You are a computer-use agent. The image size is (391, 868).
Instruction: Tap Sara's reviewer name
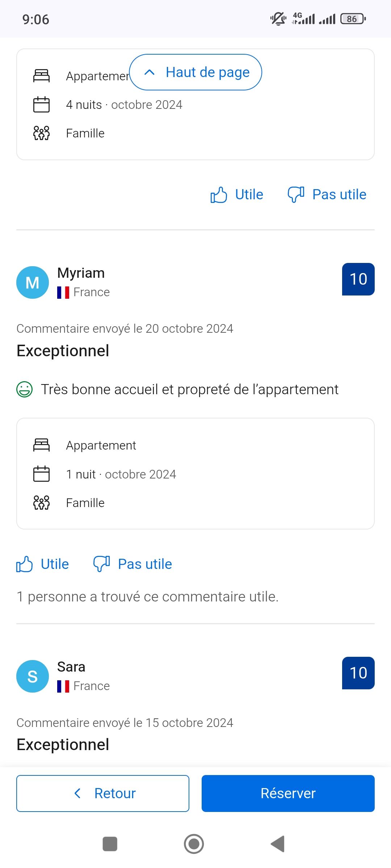[71, 667]
